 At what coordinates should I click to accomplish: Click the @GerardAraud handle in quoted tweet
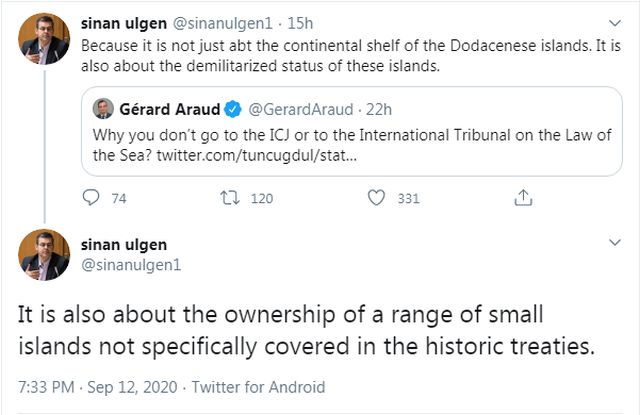pyautogui.click(x=291, y=108)
